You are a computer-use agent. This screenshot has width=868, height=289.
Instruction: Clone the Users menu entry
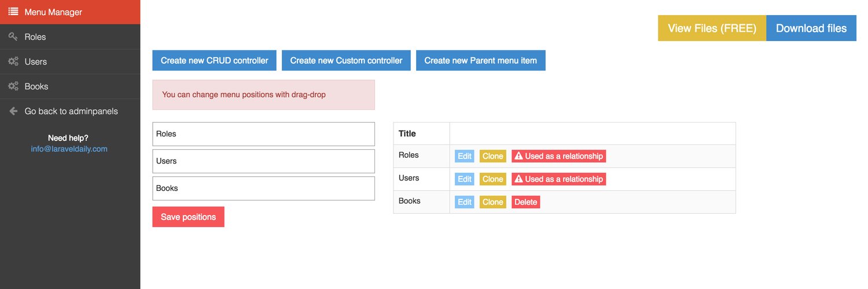point(493,179)
